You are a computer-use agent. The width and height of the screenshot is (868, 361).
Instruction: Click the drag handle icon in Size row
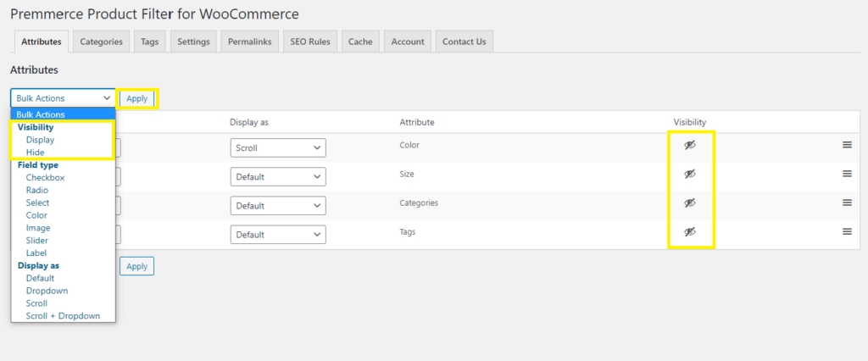click(x=846, y=174)
